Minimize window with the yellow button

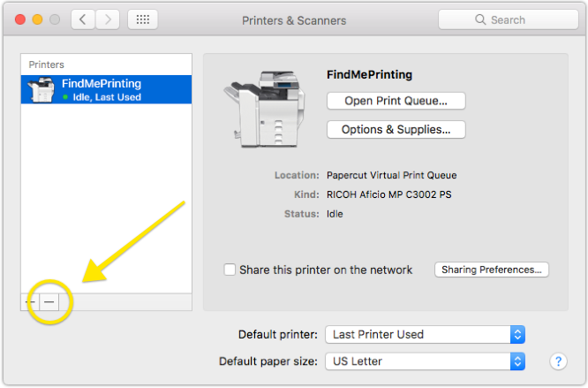tap(37, 19)
